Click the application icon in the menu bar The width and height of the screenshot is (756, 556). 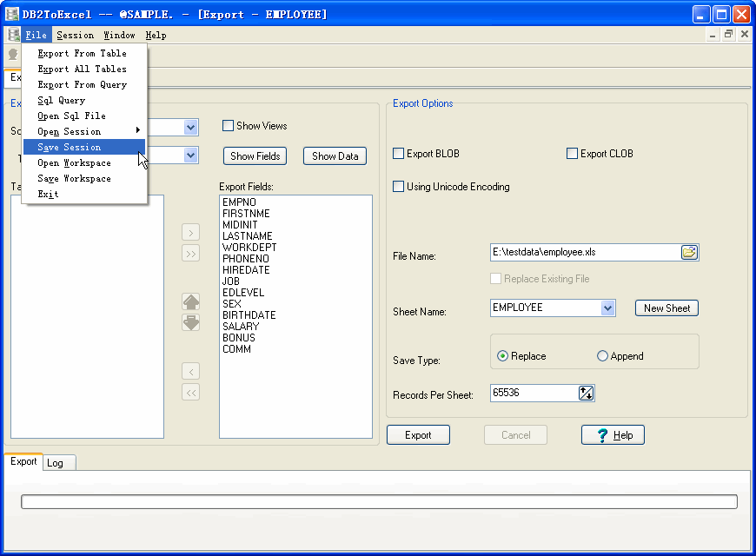pos(14,35)
